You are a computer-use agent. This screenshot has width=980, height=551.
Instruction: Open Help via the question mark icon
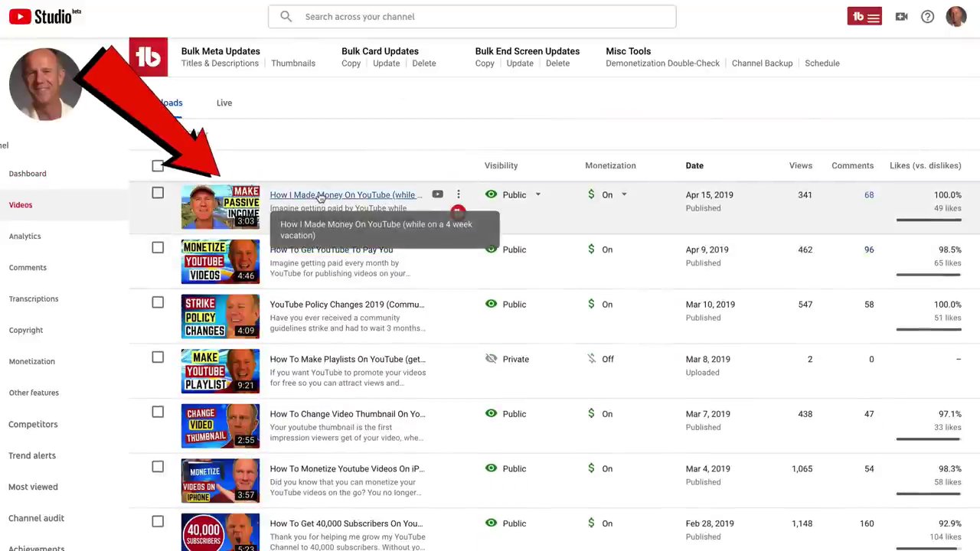point(927,16)
